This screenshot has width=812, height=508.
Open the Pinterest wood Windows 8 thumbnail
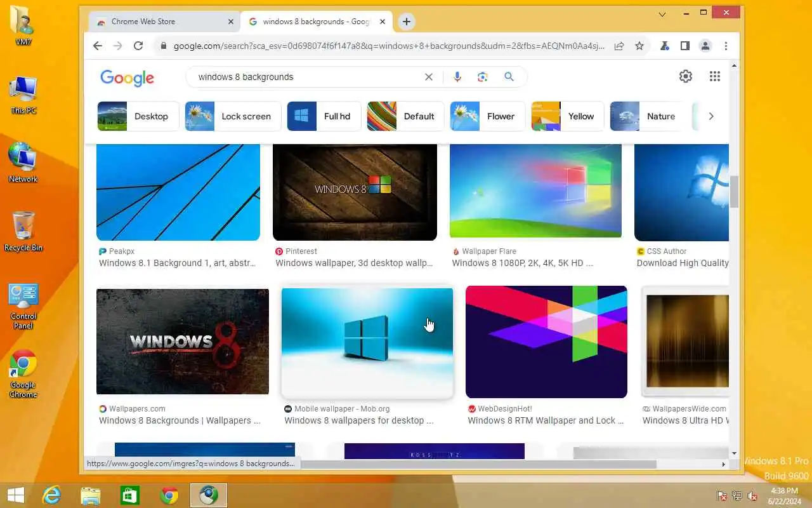click(x=355, y=192)
